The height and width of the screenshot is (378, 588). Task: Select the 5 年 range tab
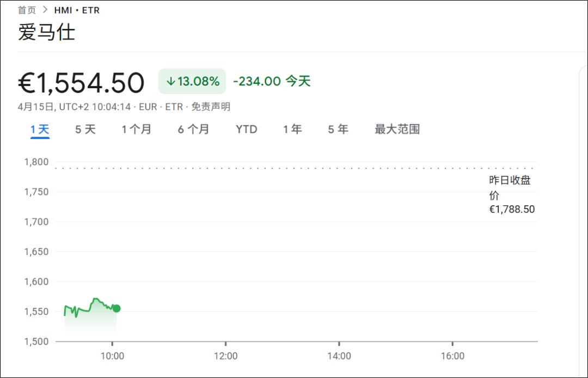click(338, 129)
